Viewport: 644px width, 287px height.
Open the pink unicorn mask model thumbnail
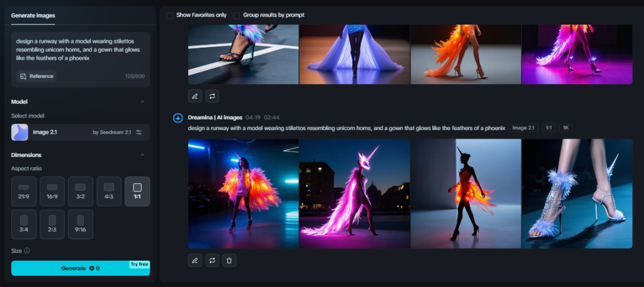[355, 193]
